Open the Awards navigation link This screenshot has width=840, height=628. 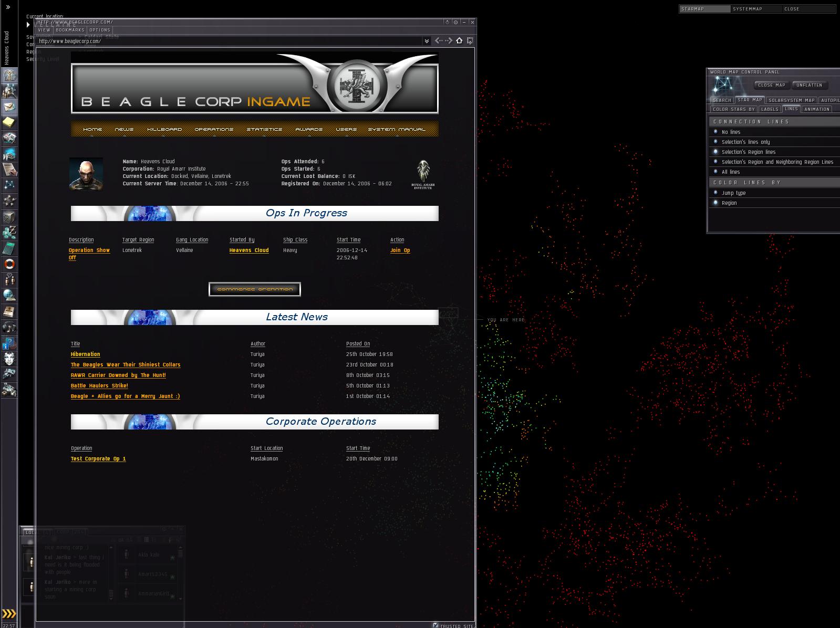click(x=309, y=129)
